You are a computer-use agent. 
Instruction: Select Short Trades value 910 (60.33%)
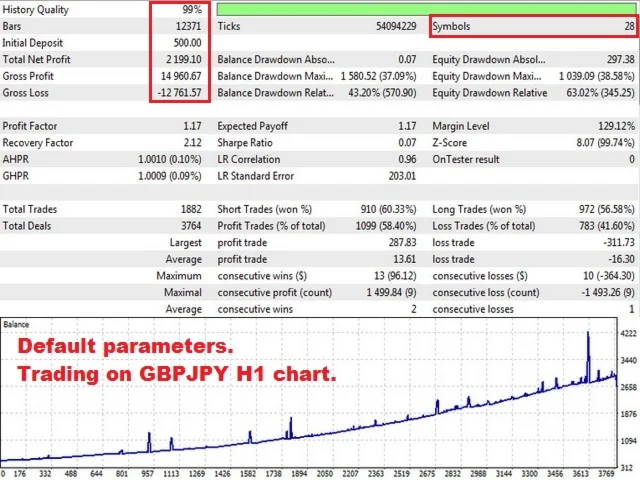point(388,209)
